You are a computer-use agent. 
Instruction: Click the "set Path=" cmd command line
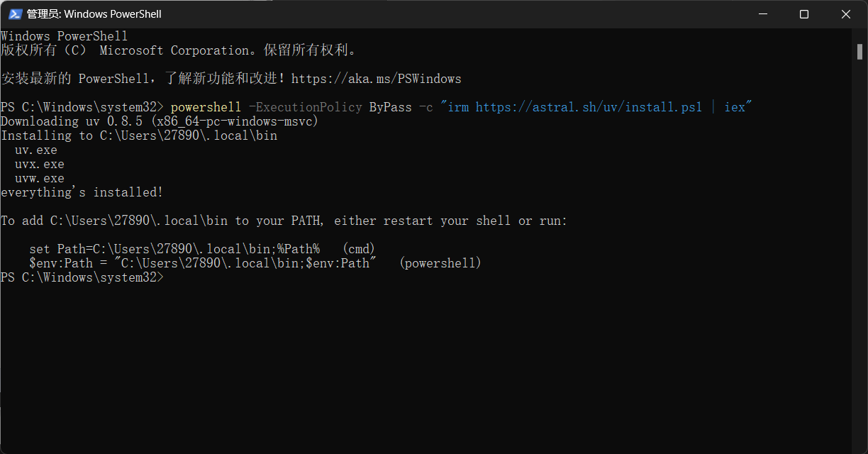[174, 249]
